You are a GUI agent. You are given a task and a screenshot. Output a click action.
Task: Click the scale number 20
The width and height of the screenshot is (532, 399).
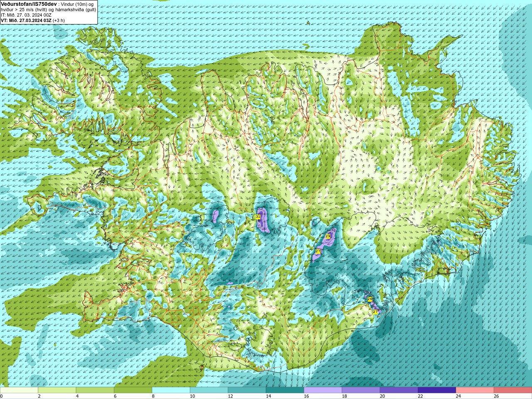point(382,396)
